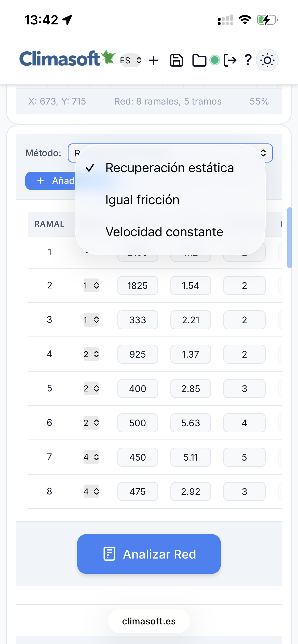Open the ES language selector

click(131, 61)
